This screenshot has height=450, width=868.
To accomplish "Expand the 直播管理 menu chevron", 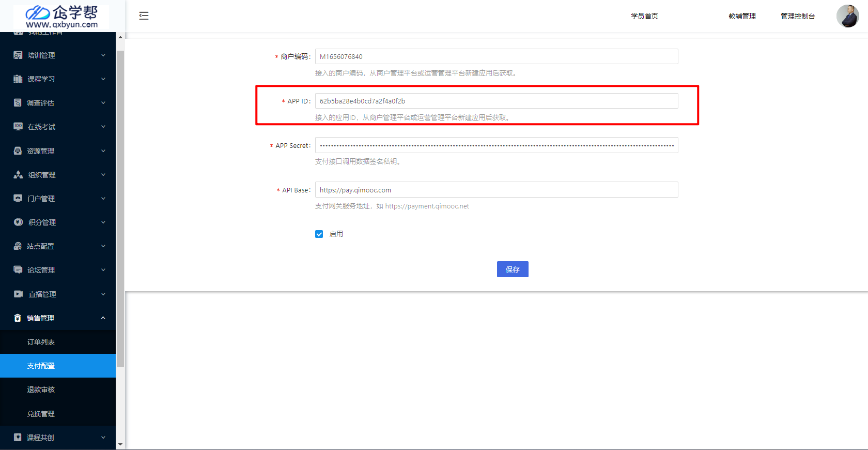I will [x=103, y=294].
